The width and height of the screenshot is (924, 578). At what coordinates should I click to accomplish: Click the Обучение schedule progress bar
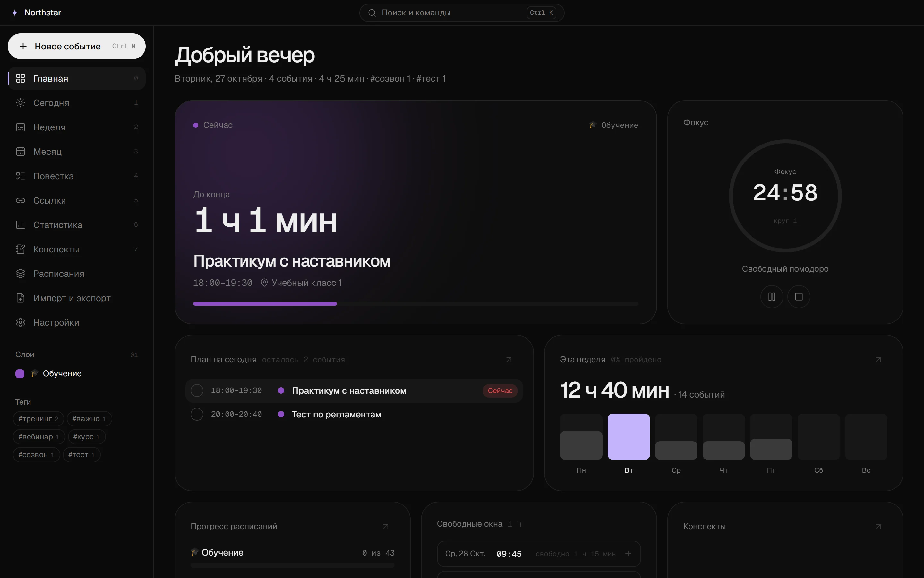click(x=292, y=565)
